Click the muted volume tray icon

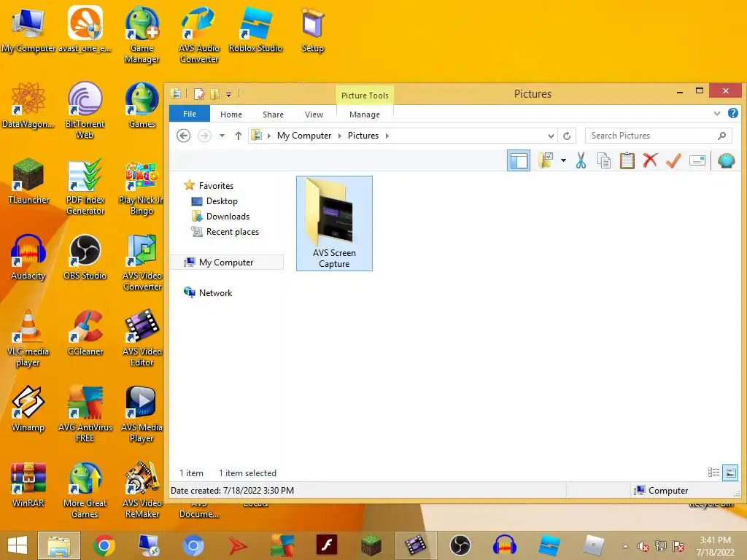click(x=643, y=546)
